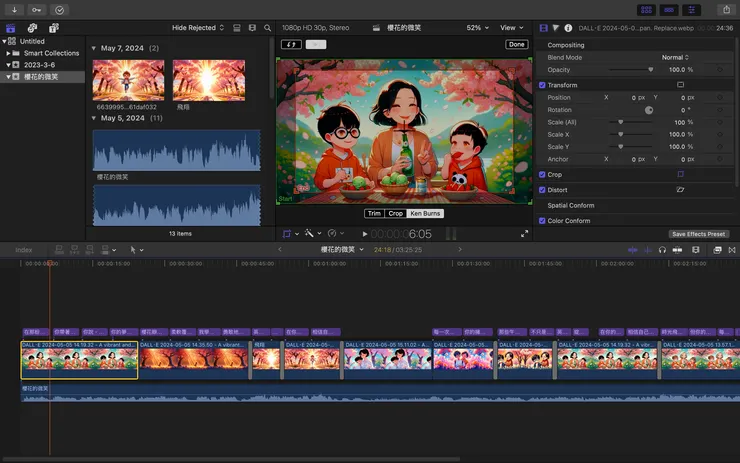Click the browser search magnifier icon
This screenshot has height=463, width=740.
[266, 28]
